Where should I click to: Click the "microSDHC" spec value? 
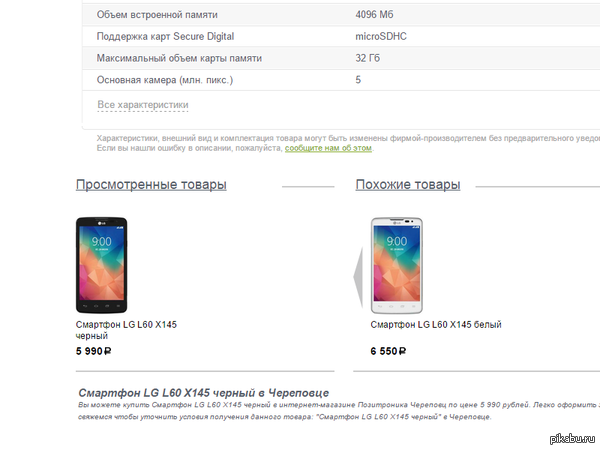point(381,36)
